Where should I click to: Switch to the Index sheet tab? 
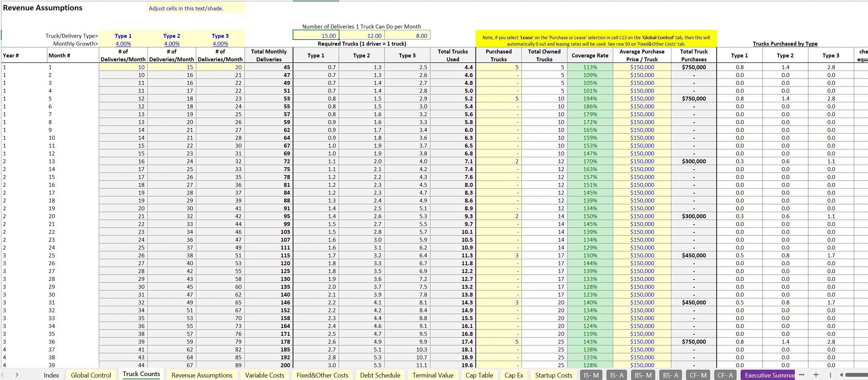[x=51, y=375]
